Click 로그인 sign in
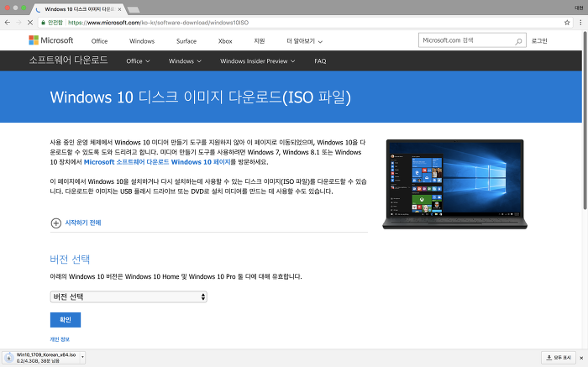The width and height of the screenshot is (588, 367). [x=539, y=41]
